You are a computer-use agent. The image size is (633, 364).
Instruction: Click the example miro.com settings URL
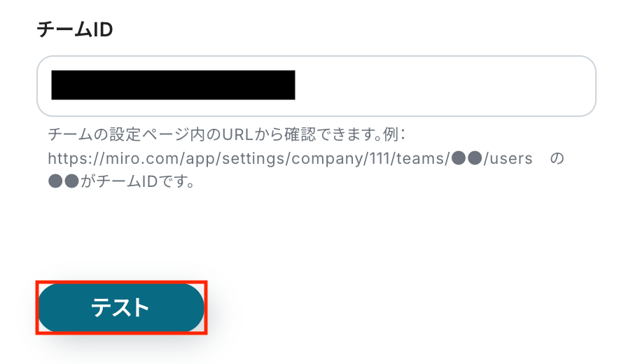[290, 158]
